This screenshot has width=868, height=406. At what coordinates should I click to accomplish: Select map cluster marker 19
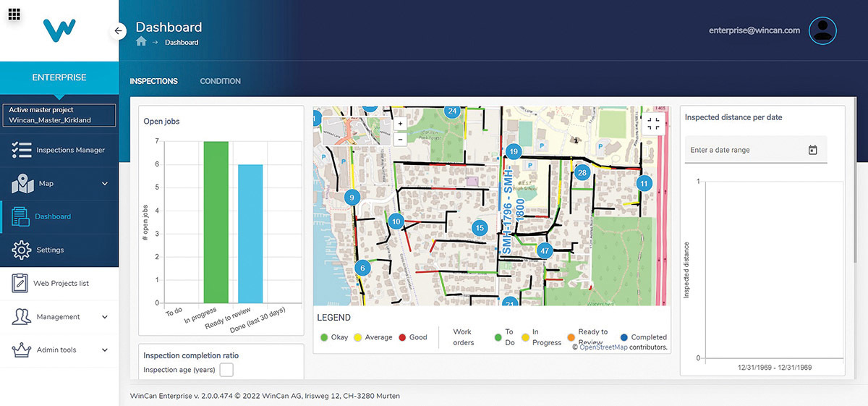pos(514,152)
